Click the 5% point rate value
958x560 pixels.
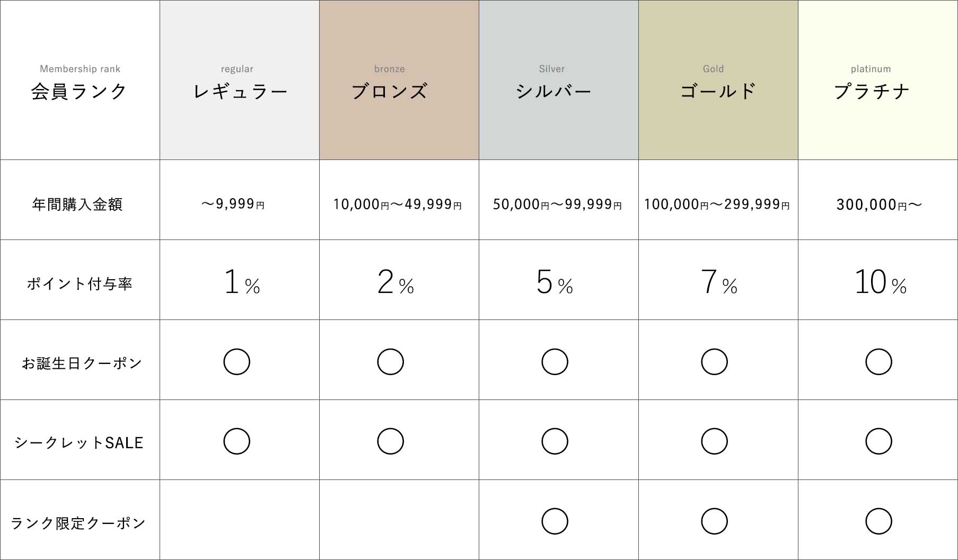555,282
